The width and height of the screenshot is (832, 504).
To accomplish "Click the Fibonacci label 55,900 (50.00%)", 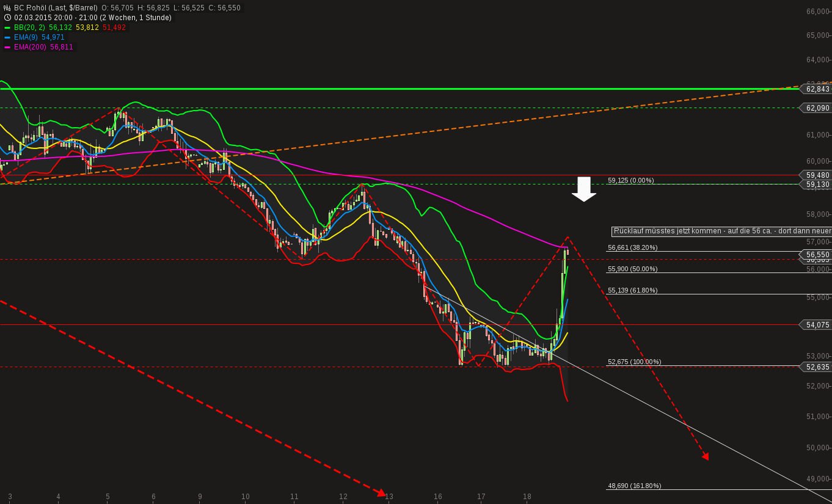I will 633,269.
